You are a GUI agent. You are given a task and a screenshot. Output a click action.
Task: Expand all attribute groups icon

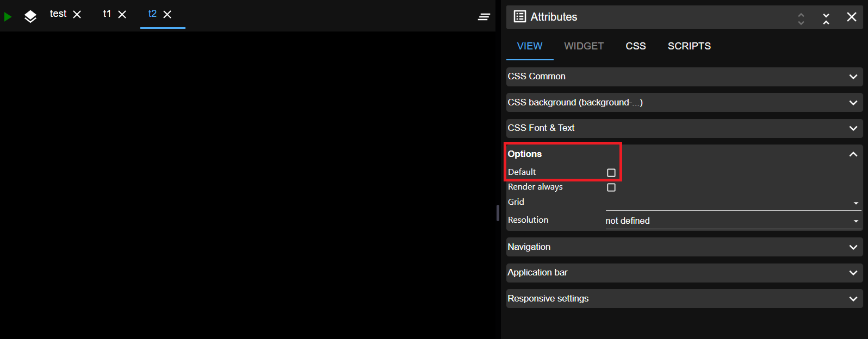(801, 19)
